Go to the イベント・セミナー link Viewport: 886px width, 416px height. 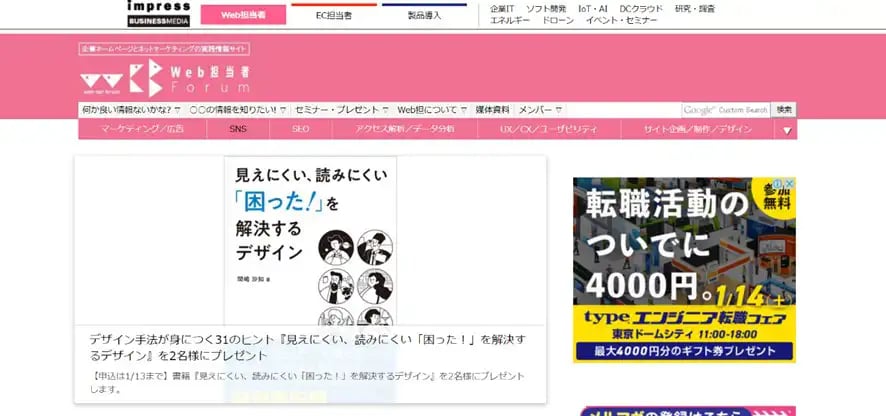(x=621, y=20)
